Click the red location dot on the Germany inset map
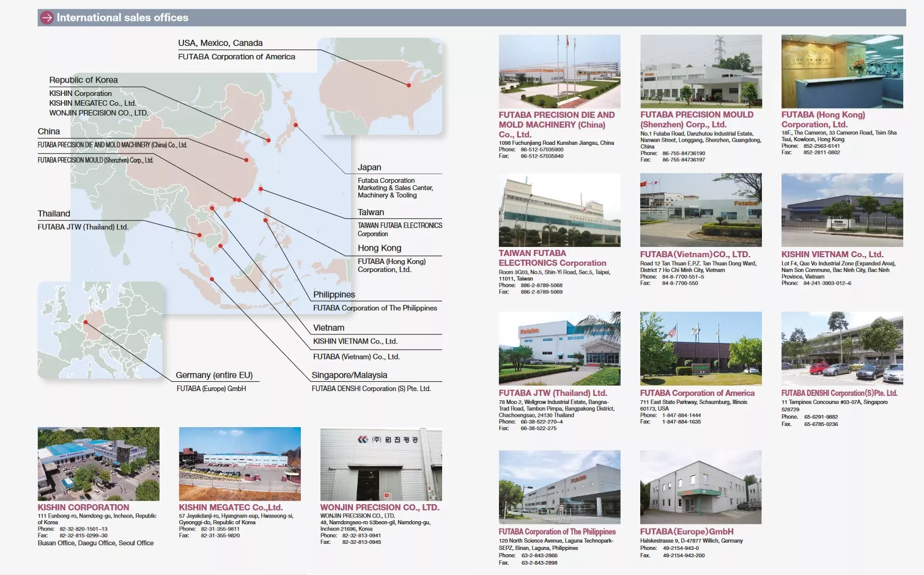This screenshot has width=924, height=575. point(86,322)
